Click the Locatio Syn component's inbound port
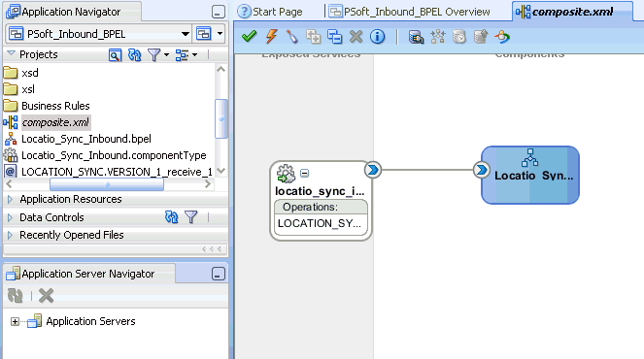644x359 pixels. 482,170
